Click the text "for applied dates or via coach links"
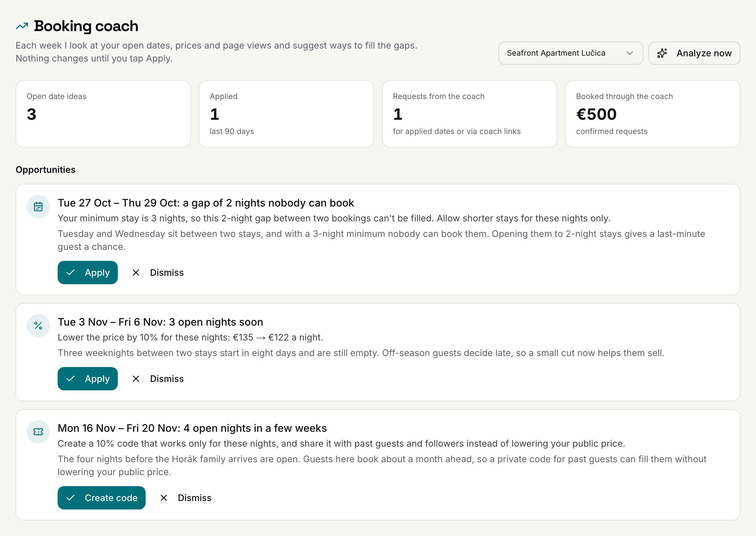The width and height of the screenshot is (756, 536). tap(457, 131)
